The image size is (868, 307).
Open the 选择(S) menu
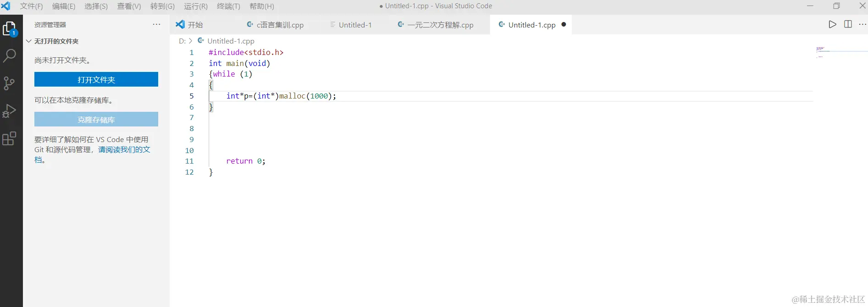tap(96, 6)
